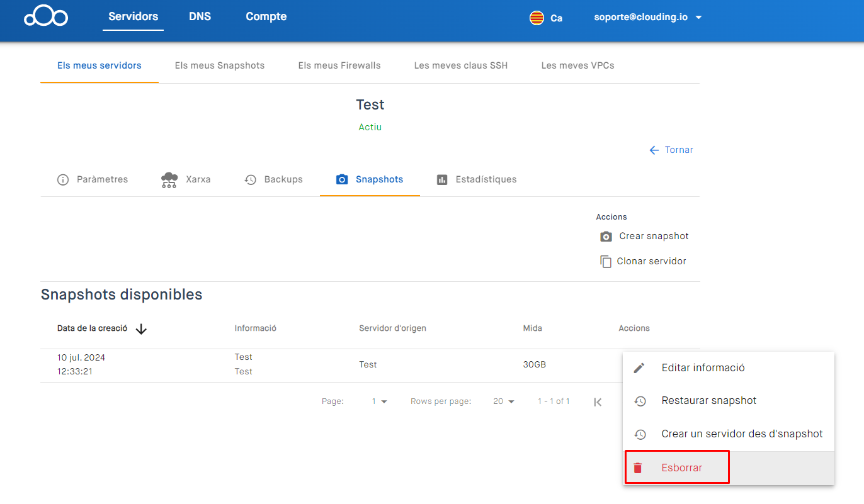Screen dimensions: 864x504
Task: Click the Restaurar snapshot history icon
Action: 640,401
